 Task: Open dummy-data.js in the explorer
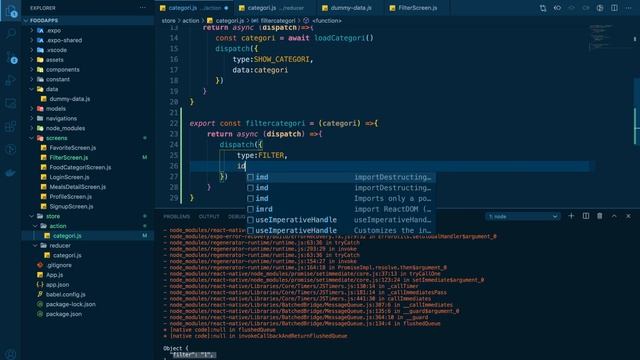(x=69, y=99)
